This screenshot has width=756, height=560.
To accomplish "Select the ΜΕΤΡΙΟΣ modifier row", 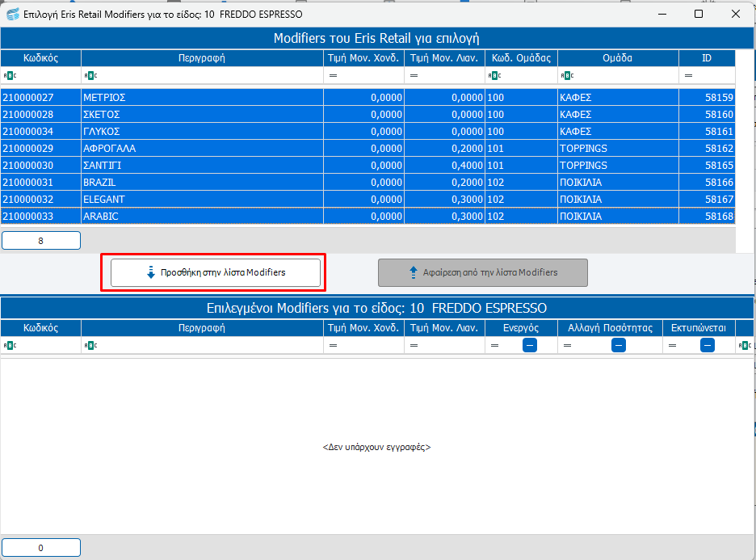I will coord(367,98).
